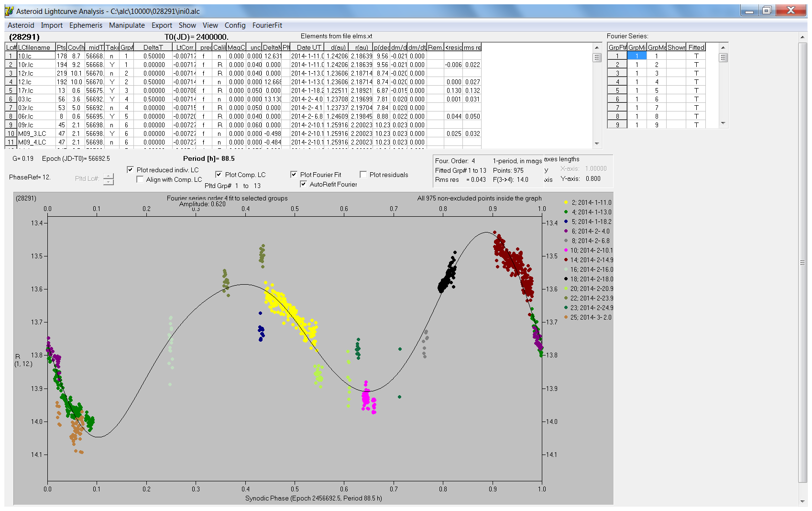
Task: Click up arrow of lightcurve table scrollbar
Action: (x=596, y=47)
